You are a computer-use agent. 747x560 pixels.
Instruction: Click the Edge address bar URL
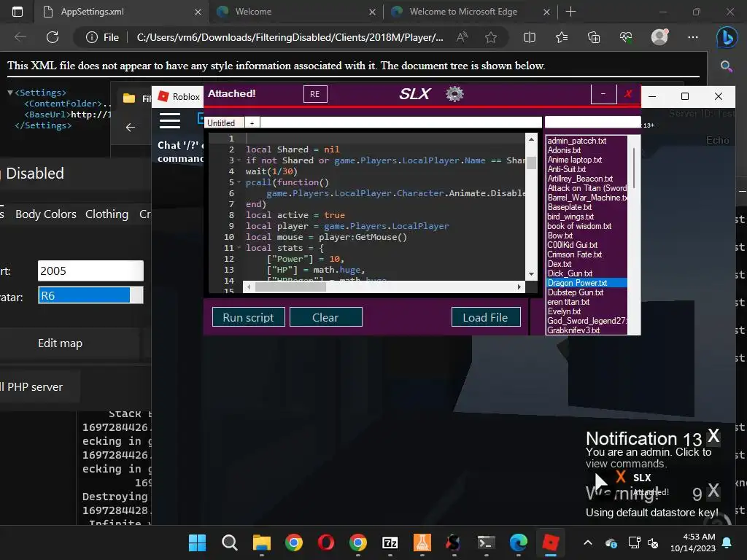coord(290,37)
